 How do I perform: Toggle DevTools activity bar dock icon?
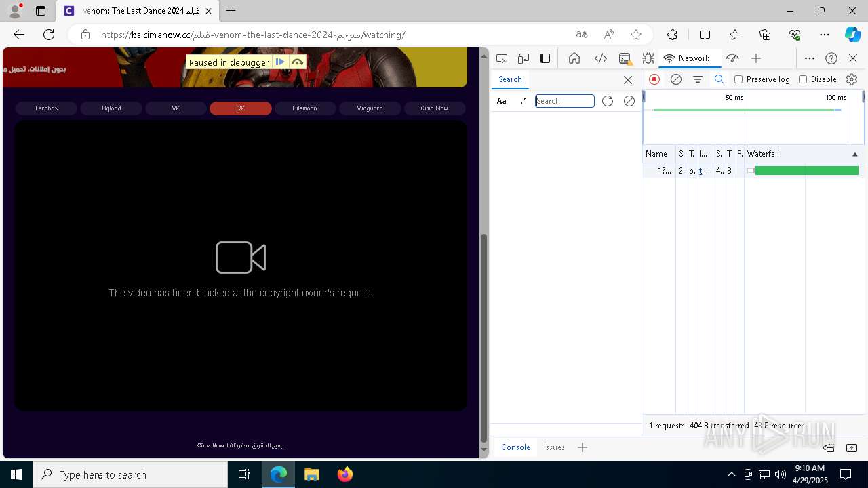pyautogui.click(x=545, y=58)
